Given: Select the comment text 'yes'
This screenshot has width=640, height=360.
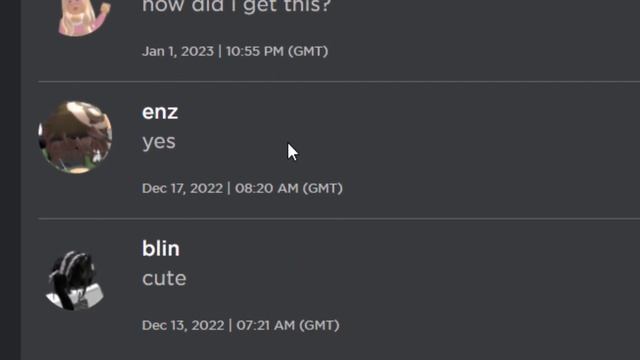Looking at the screenshot, I should pos(159,142).
